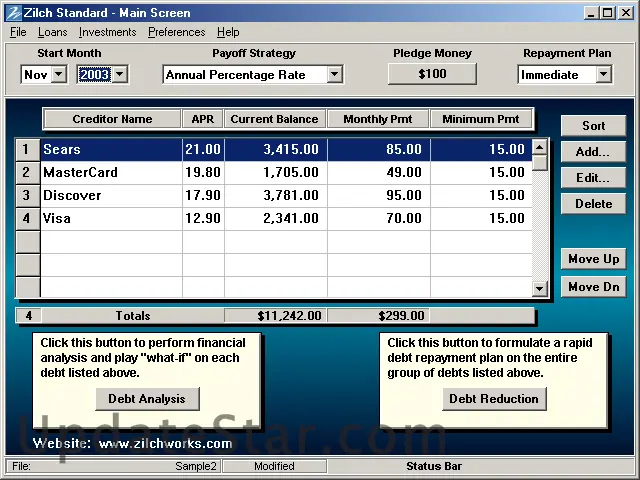
Task: Select the MasterCard creditor row
Action: (x=110, y=172)
